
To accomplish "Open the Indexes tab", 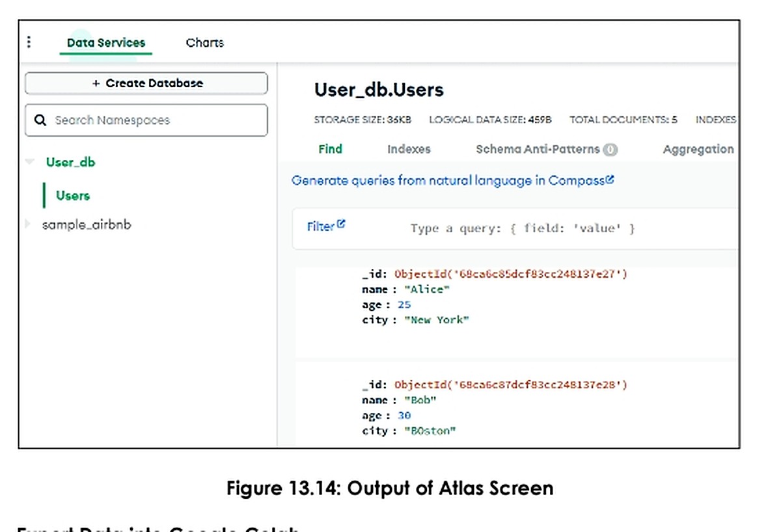I will pyautogui.click(x=409, y=149).
